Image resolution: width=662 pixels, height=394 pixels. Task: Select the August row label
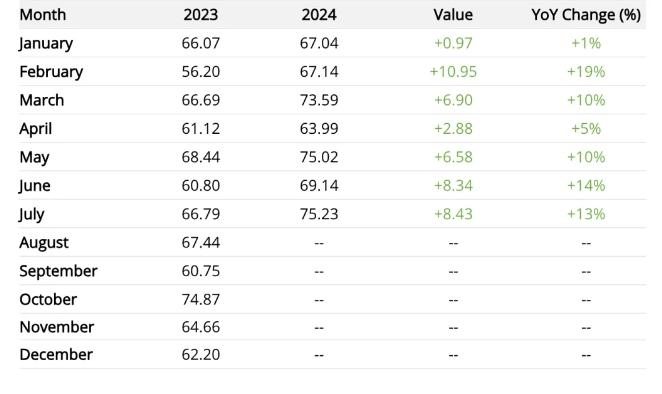pyautogui.click(x=44, y=243)
